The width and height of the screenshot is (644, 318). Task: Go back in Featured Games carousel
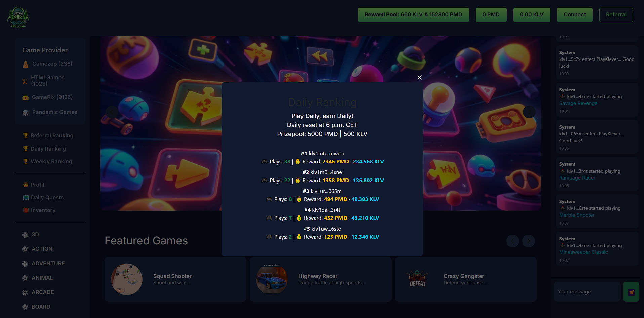[x=512, y=241]
